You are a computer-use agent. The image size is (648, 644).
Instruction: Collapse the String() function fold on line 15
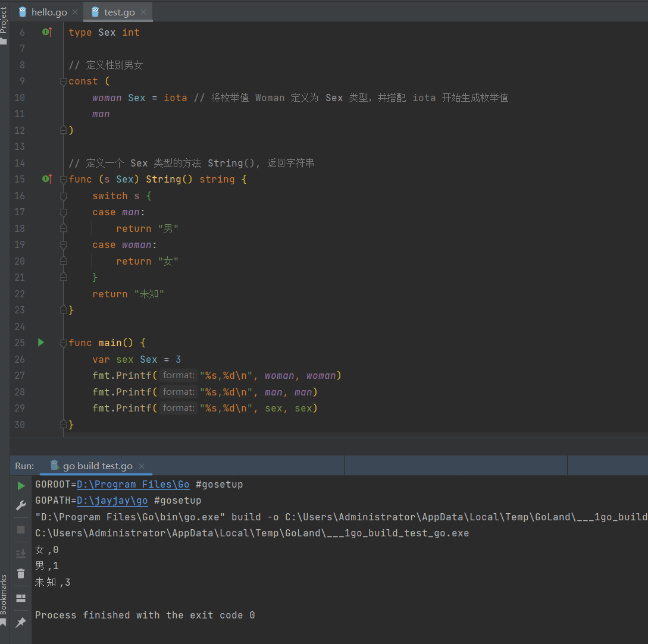[x=64, y=180]
